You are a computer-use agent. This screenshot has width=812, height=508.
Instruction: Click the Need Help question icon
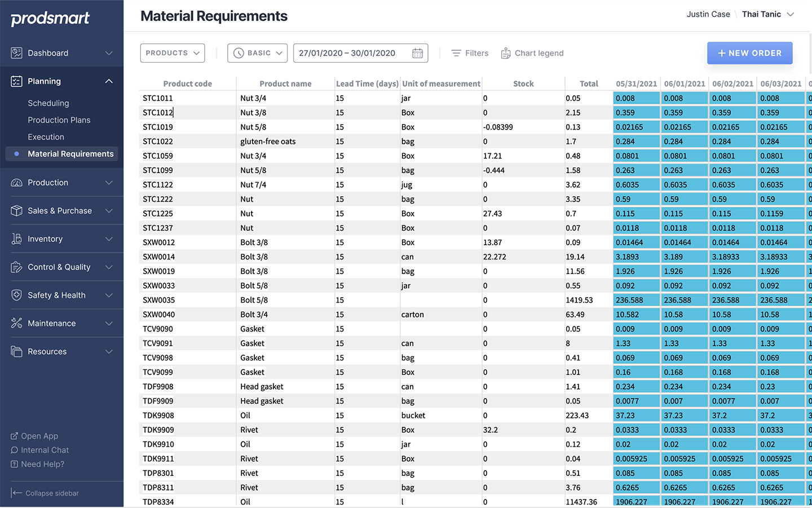pyautogui.click(x=15, y=464)
